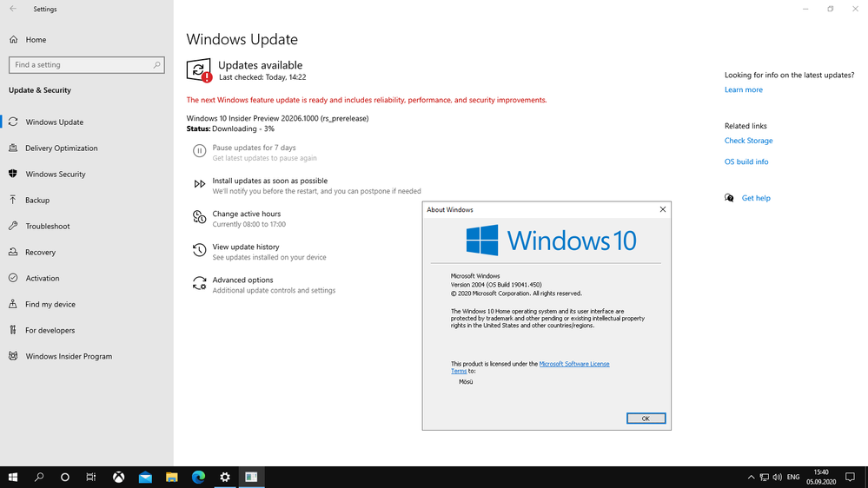Click the Advanced options gear-arrows icon
This screenshot has height=488, width=868.
pos(199,283)
